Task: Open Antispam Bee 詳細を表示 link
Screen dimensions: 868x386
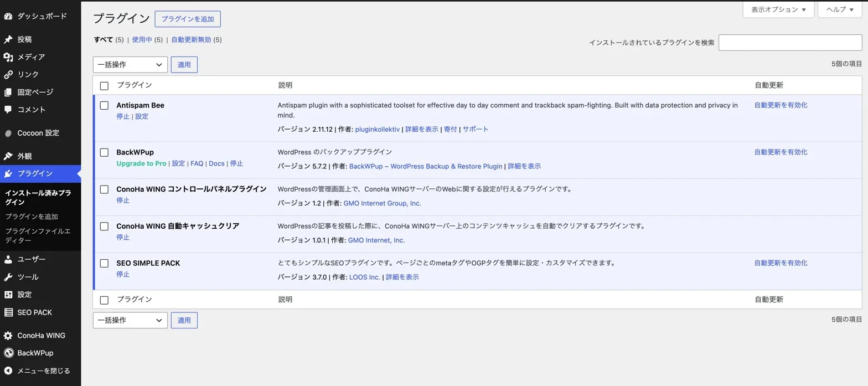Action: pyautogui.click(x=422, y=129)
